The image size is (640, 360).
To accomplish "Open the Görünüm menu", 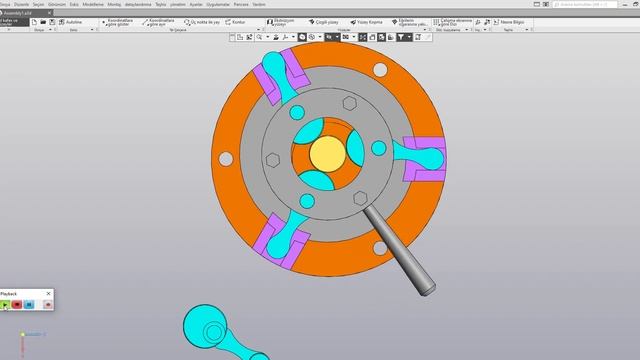I will click(57, 4).
